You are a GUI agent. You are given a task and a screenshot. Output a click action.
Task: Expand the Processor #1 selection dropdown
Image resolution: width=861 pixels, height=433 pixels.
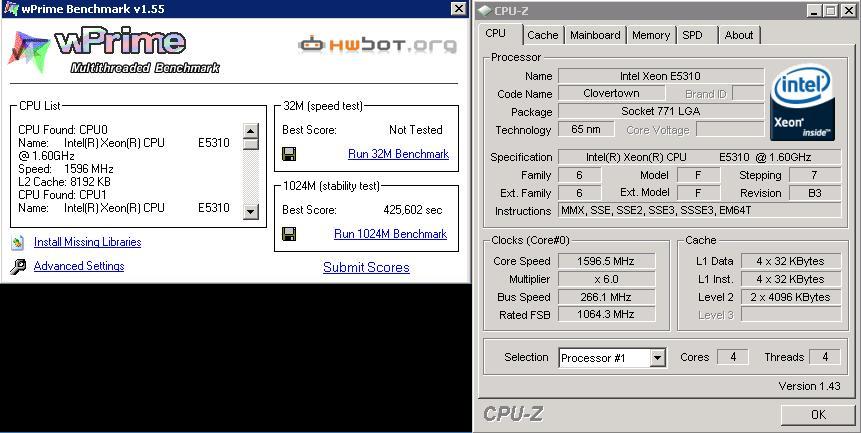point(657,358)
